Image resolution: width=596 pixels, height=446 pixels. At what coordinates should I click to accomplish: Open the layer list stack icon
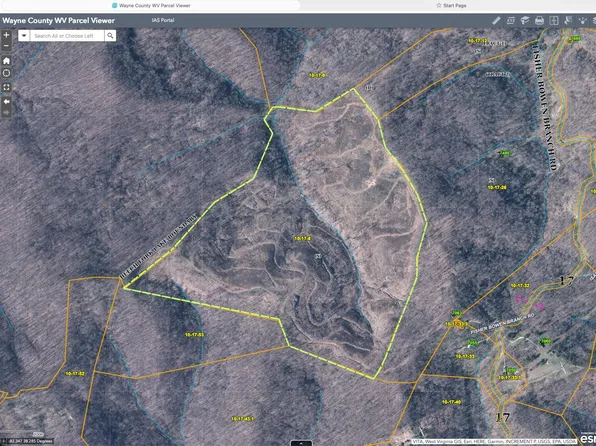click(594, 21)
